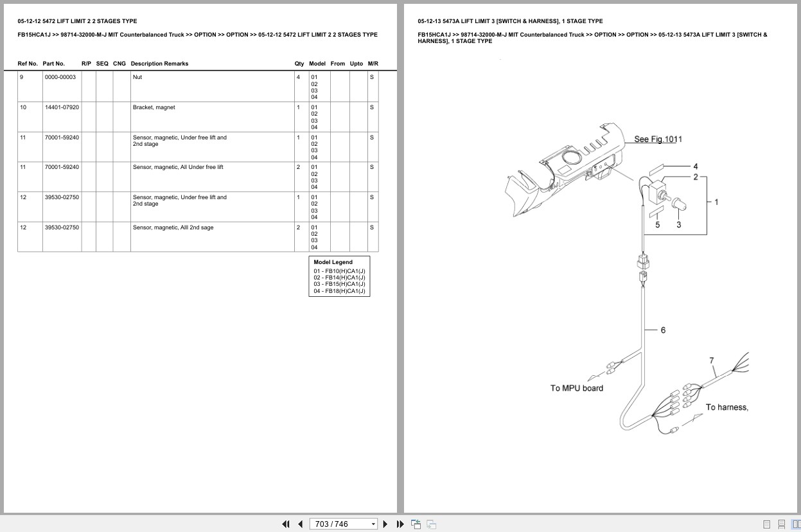Open the page number dropdown arrow

pos(373,524)
